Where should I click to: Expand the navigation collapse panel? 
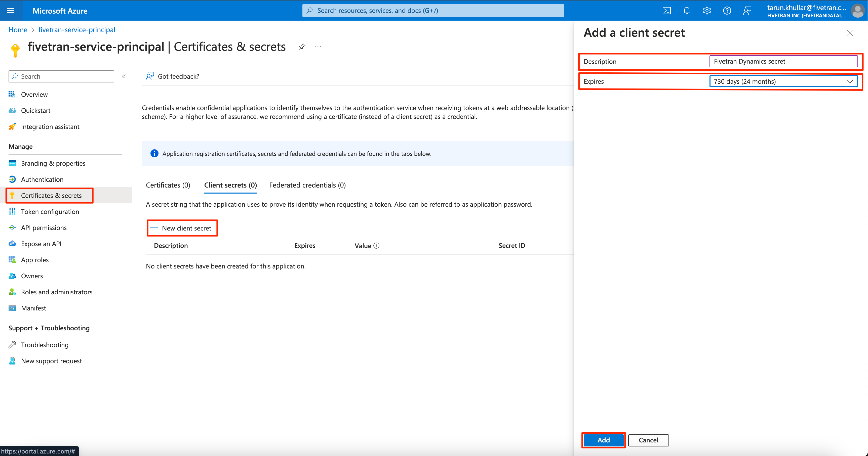(124, 76)
